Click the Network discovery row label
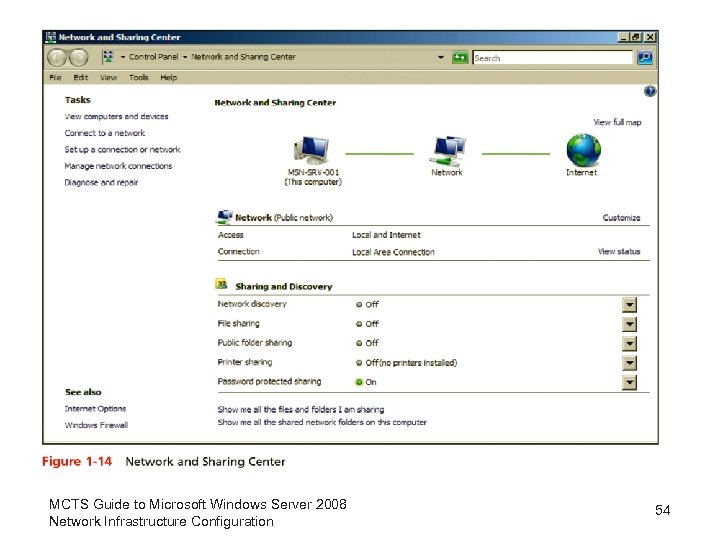The image size is (720, 540). coord(252,304)
